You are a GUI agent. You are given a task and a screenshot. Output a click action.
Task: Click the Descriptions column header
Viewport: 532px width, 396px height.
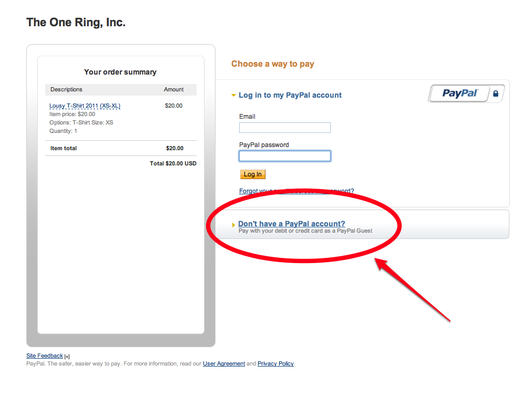[66, 89]
